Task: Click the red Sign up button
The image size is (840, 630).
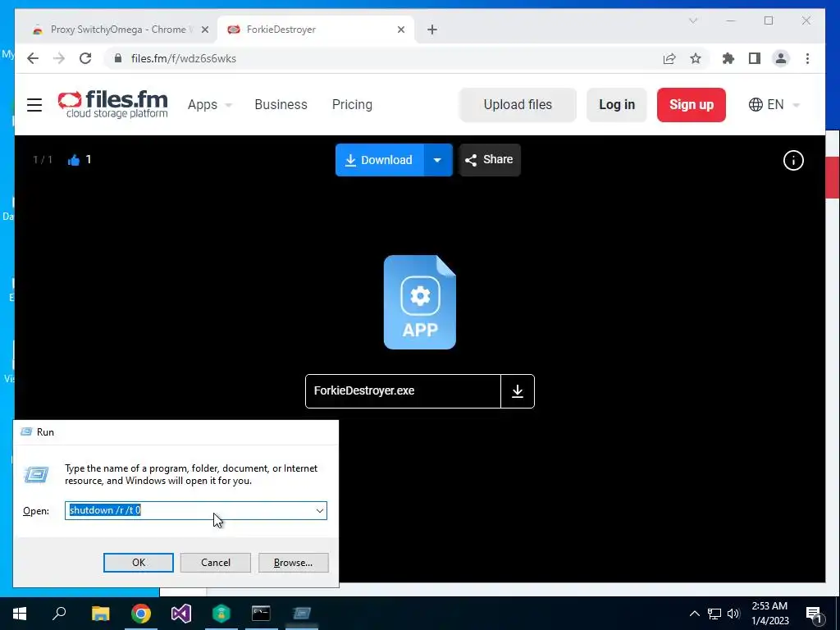Action: coord(691,104)
